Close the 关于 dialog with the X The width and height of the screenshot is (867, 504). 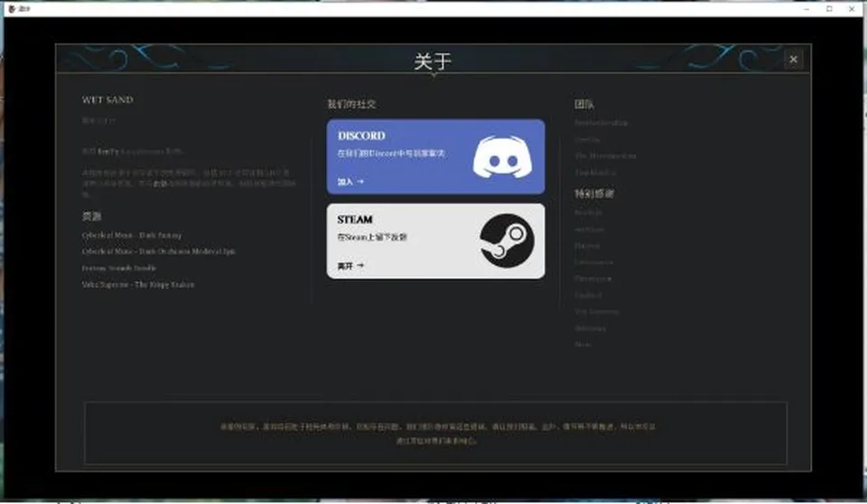click(793, 60)
